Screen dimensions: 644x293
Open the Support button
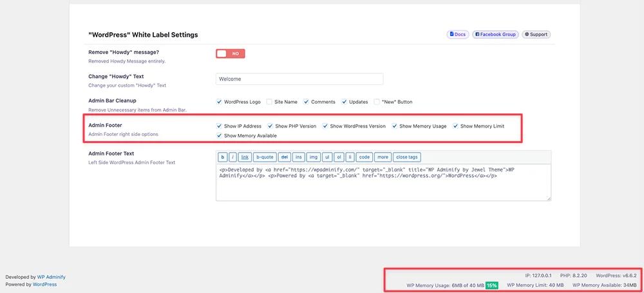pyautogui.click(x=536, y=35)
